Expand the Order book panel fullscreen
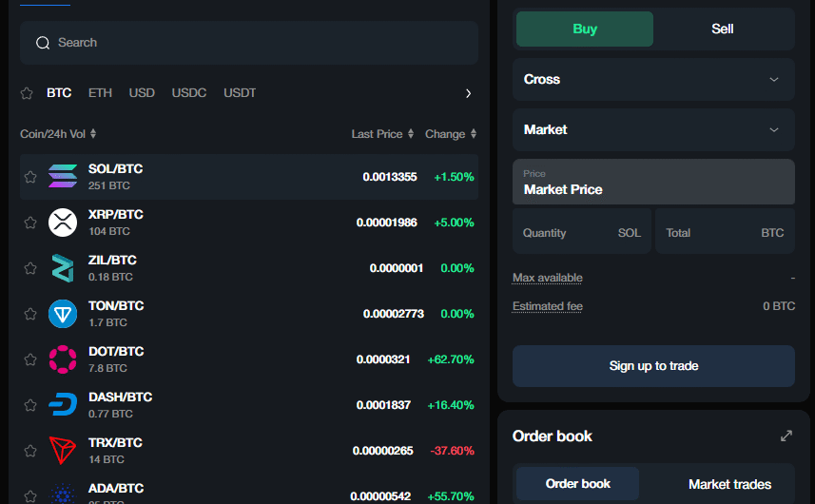This screenshot has width=815, height=504. tap(786, 436)
